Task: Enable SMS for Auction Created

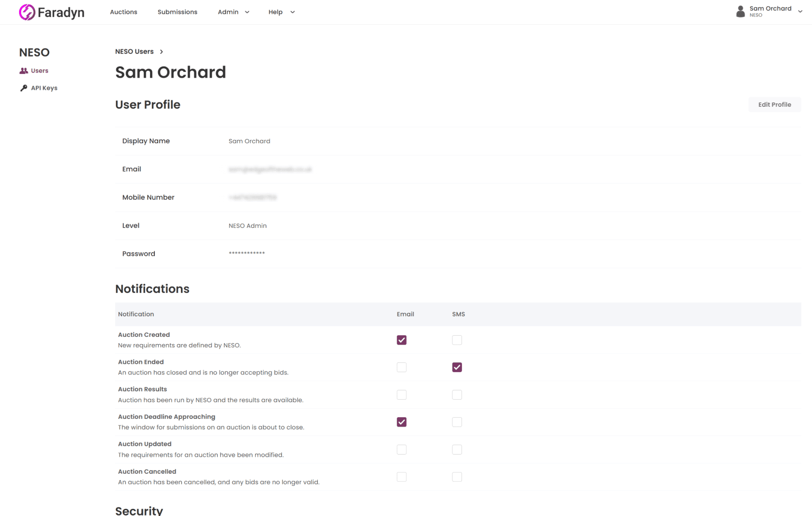Action: [457, 340]
